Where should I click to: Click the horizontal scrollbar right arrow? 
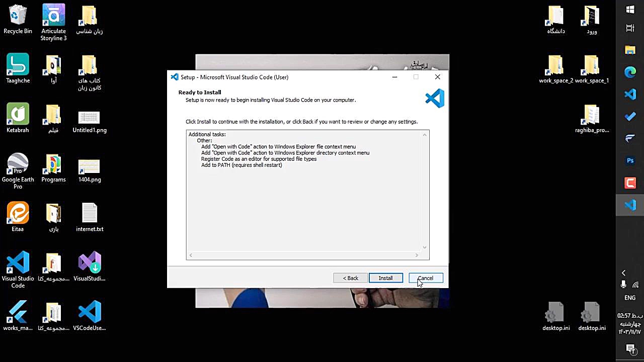pos(417,255)
